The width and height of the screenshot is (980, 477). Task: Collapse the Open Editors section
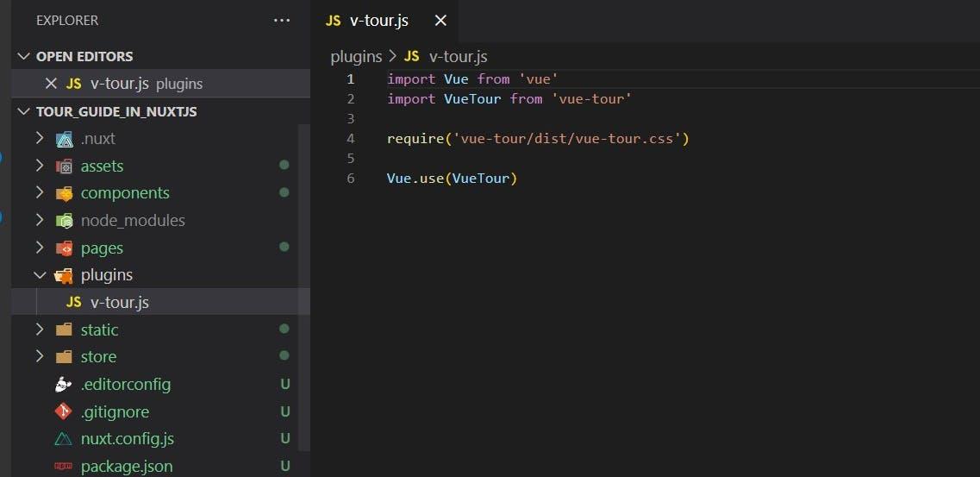coord(24,56)
